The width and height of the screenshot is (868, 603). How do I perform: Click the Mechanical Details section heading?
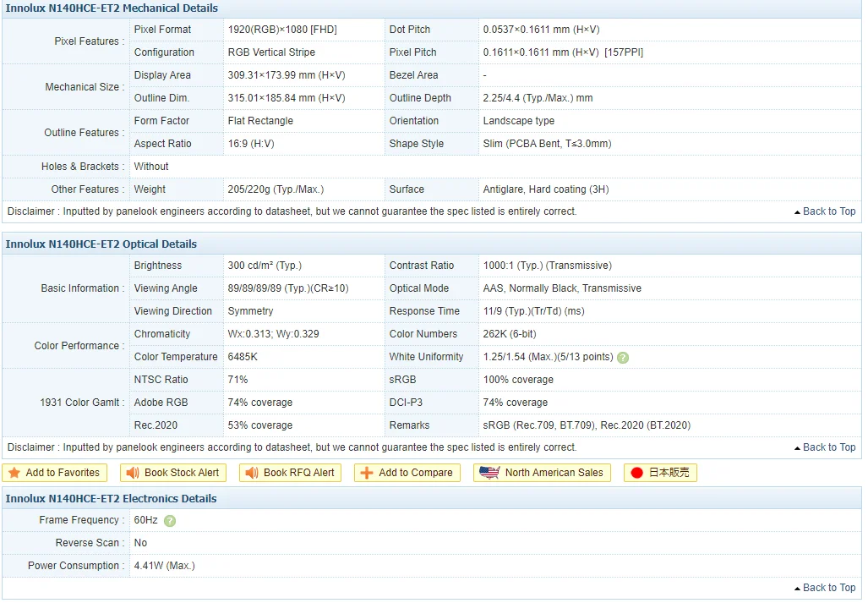pyautogui.click(x=112, y=8)
